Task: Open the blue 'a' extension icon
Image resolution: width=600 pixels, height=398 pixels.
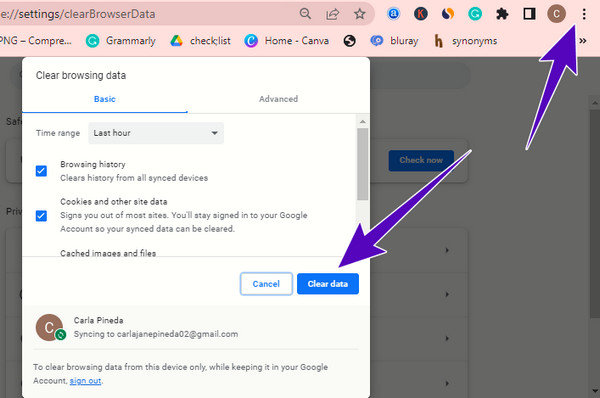Action: 393,14
